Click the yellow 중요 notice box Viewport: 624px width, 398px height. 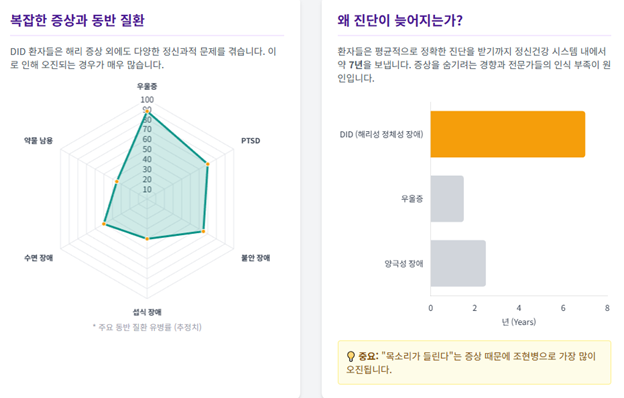point(474,363)
